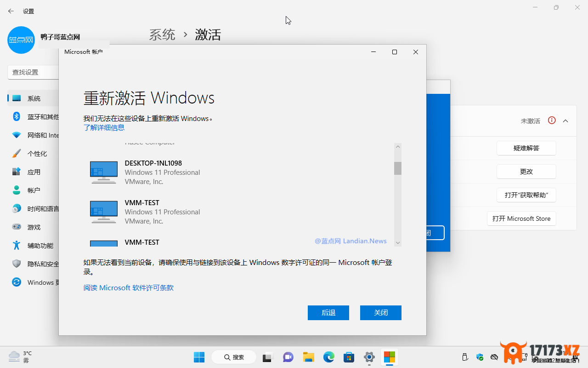The image size is (588, 368).
Task: Select the DESKTOP-1NL1098 device icon
Action: [104, 172]
